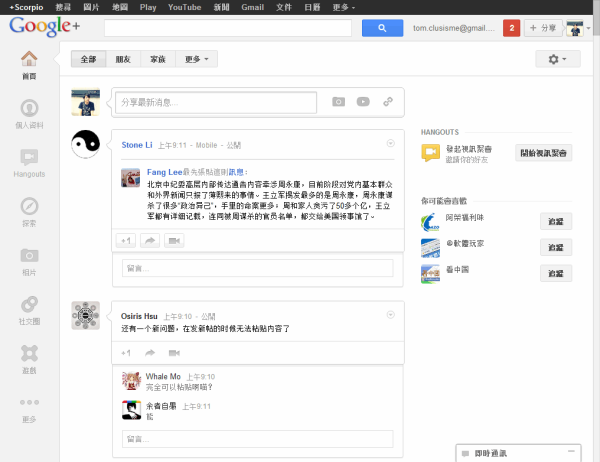Reshare the Osiris Hsu post via the arrow icon
600x462 pixels.
pos(150,353)
